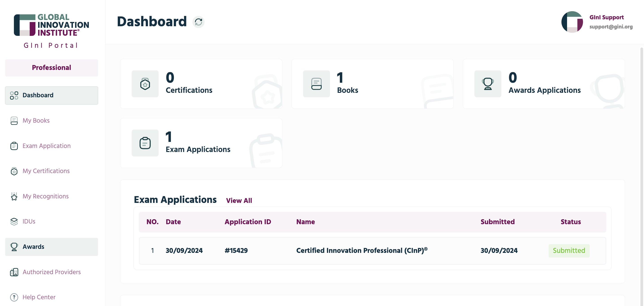The height and width of the screenshot is (306, 644).
Task: Click application ID #15429
Action: pos(236,251)
